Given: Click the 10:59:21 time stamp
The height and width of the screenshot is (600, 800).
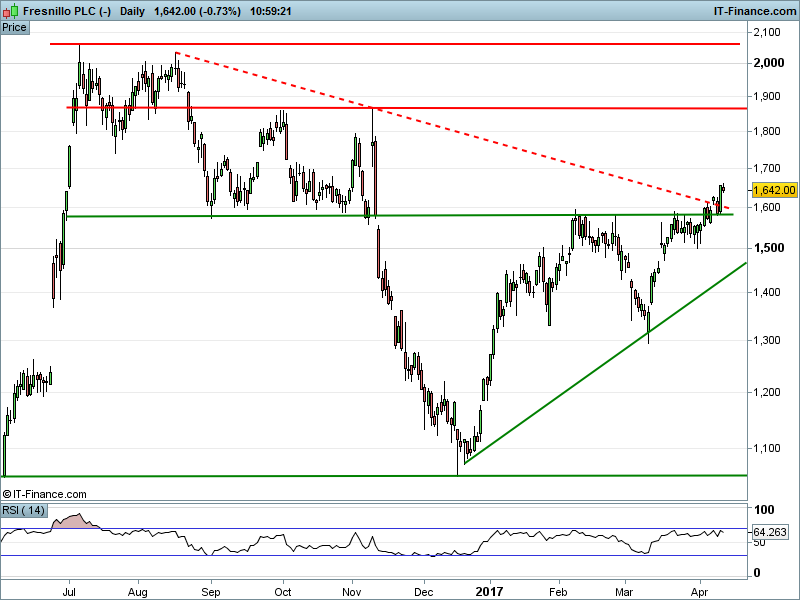Looking at the screenshot, I should pyautogui.click(x=270, y=11).
